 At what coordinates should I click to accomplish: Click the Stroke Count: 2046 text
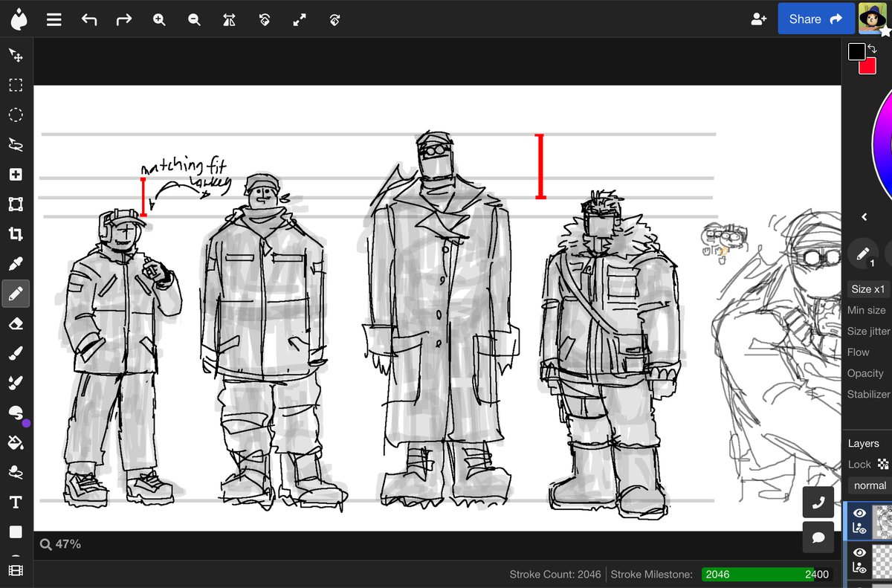[555, 574]
